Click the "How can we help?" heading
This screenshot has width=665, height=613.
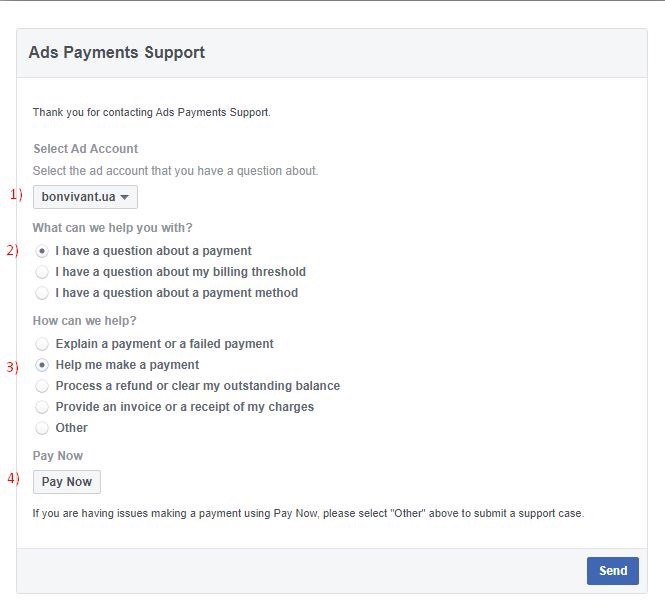[84, 321]
